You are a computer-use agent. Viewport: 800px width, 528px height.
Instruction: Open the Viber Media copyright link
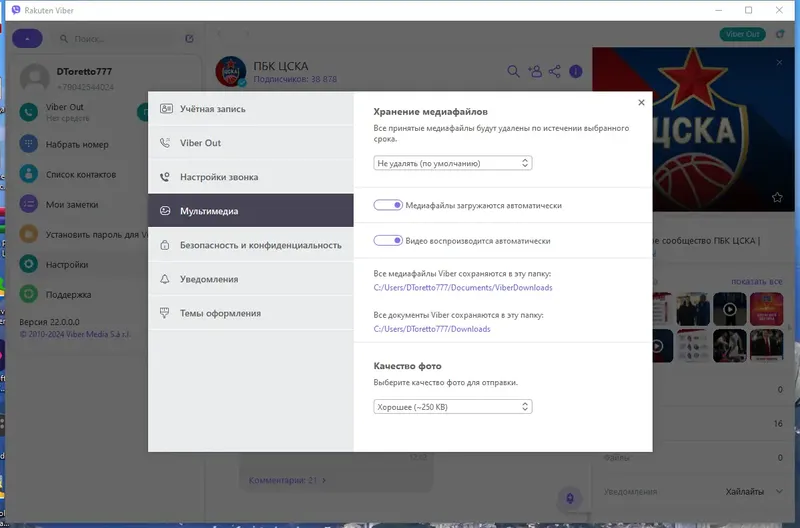(75, 334)
